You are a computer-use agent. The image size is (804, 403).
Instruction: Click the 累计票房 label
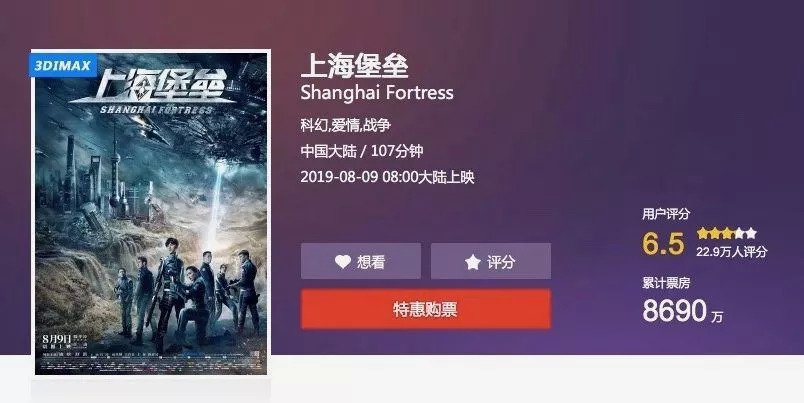point(666,283)
